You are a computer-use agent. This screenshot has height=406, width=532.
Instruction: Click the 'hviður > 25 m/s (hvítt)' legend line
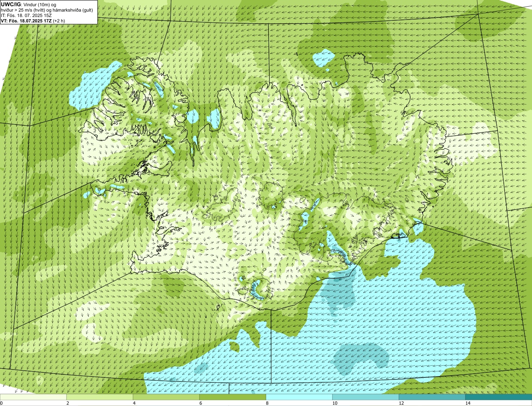tap(48, 10)
